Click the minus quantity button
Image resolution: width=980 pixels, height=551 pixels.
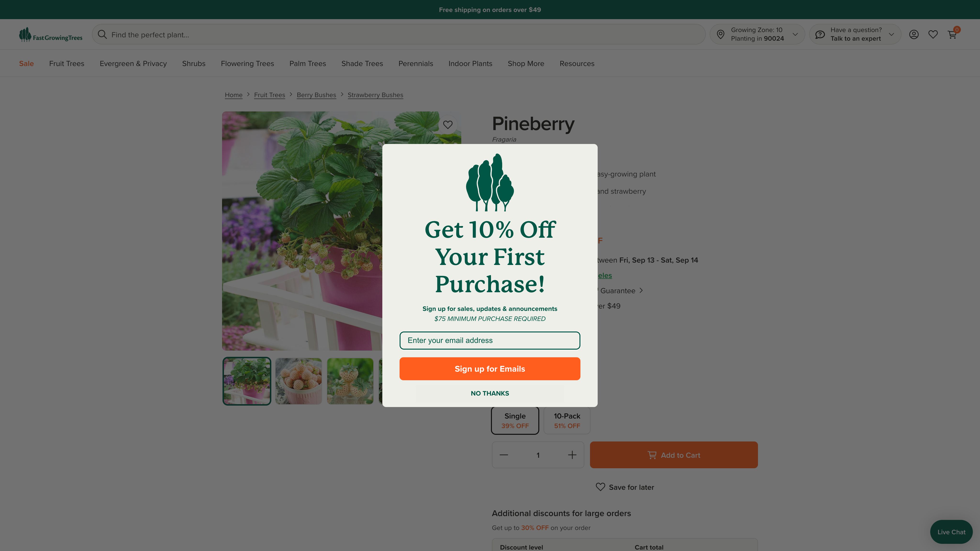click(x=504, y=455)
